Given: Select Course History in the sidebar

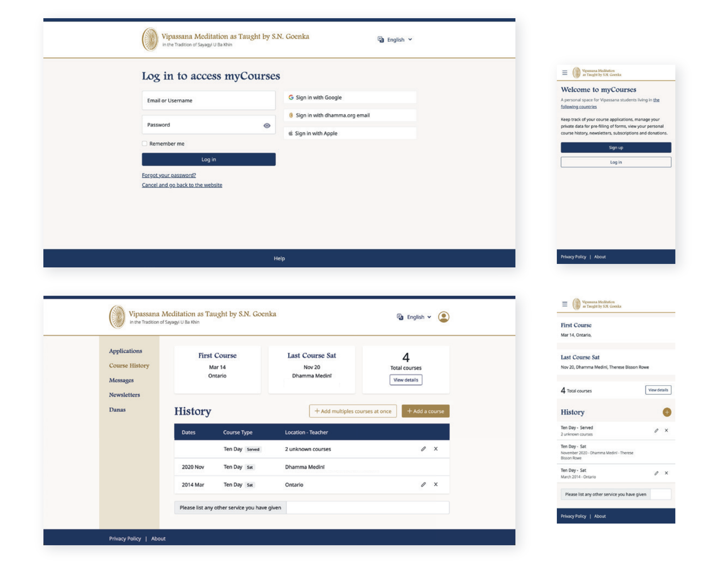Looking at the screenshot, I should (x=129, y=365).
